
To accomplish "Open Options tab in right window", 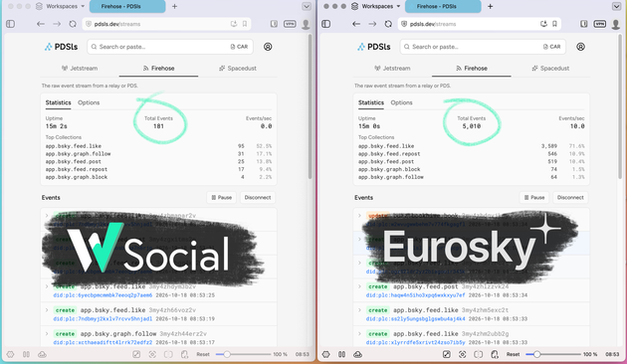I will pyautogui.click(x=401, y=102).
